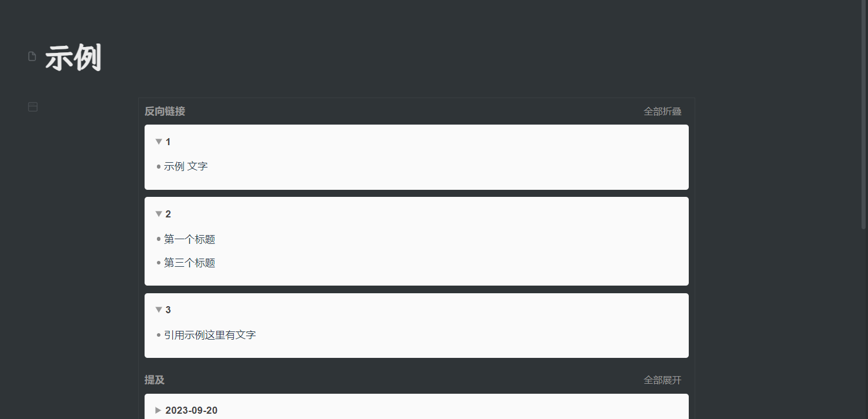Open the 第一个标题 backlink entry
Image resolution: width=868 pixels, height=419 pixels.
[x=190, y=239]
